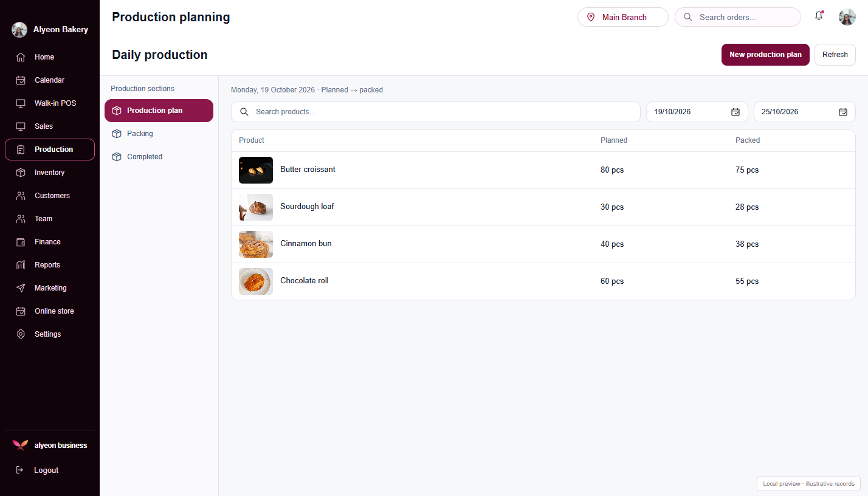Click the alyeon business logo link
The image size is (868, 496).
click(50, 446)
